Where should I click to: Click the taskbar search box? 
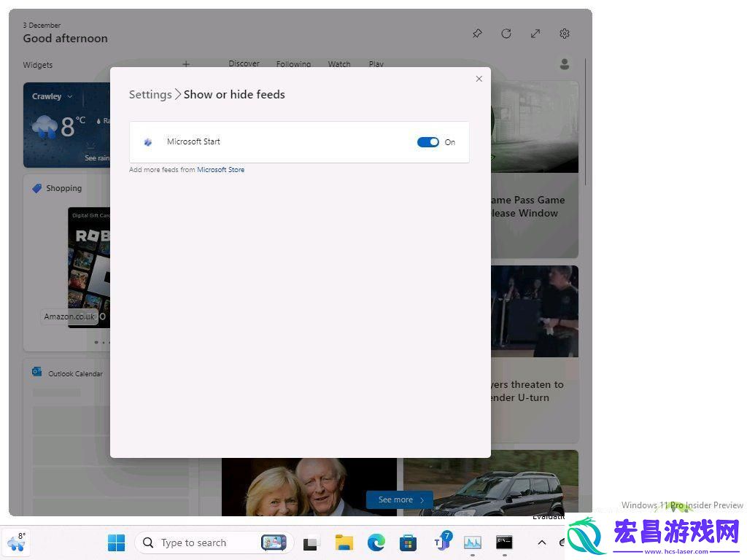214,542
